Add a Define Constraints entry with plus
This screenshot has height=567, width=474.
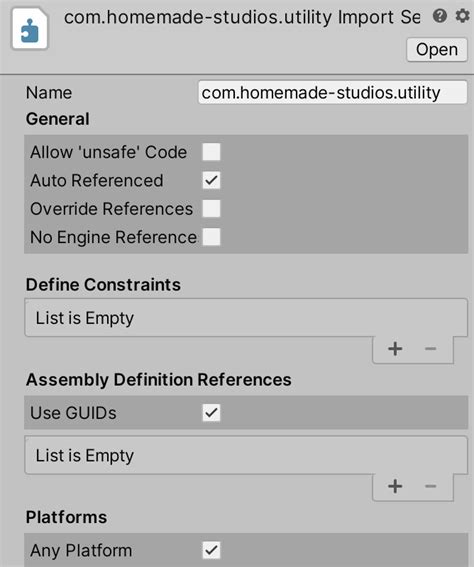395,349
